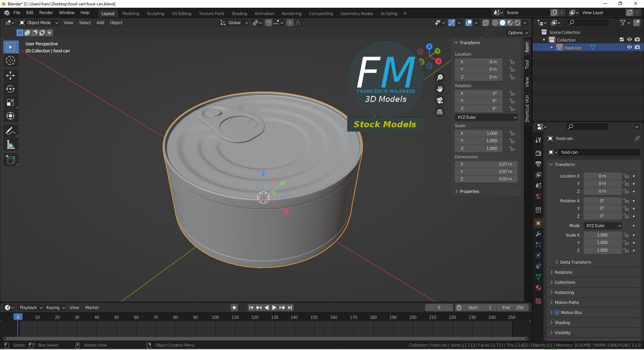Open the Texture properties checker icon
Viewport: 644px width, 350px height.
click(538, 301)
